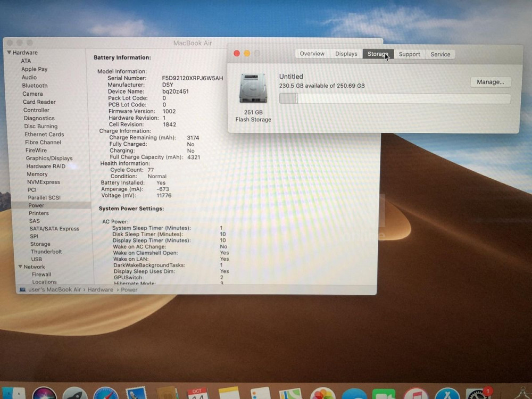532x399 pixels.
Task: Collapse the Network tree section
Action: coord(20,267)
